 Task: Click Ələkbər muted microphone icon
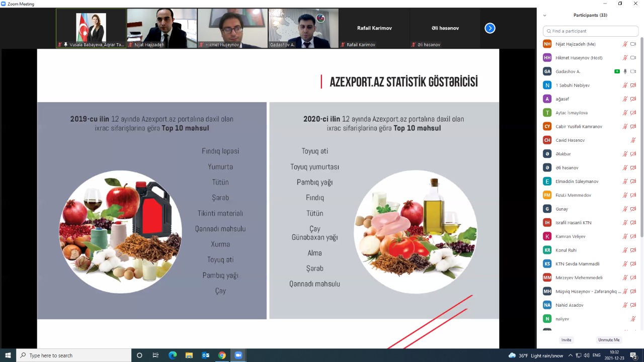point(625,154)
